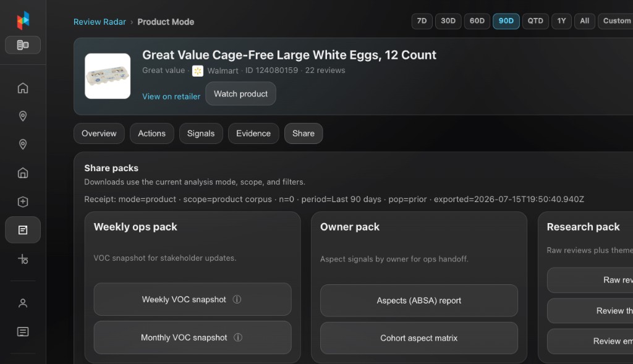
Task: Open the message lines sidebar icon
Action: coord(23,332)
